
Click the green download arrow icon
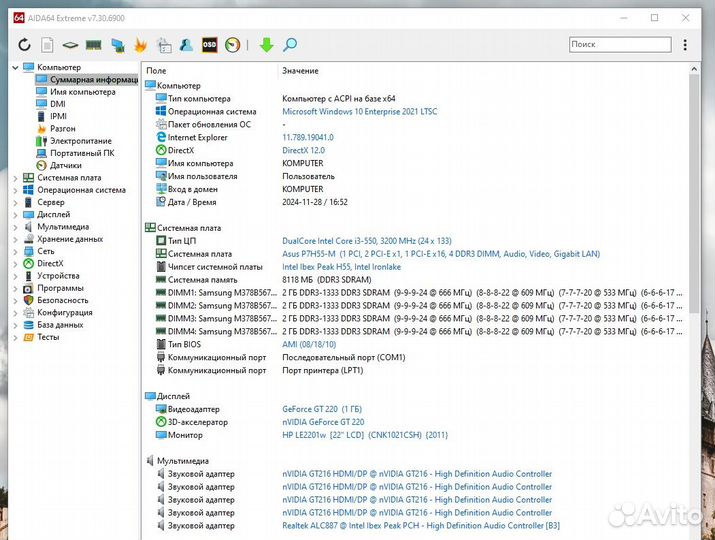pos(266,45)
